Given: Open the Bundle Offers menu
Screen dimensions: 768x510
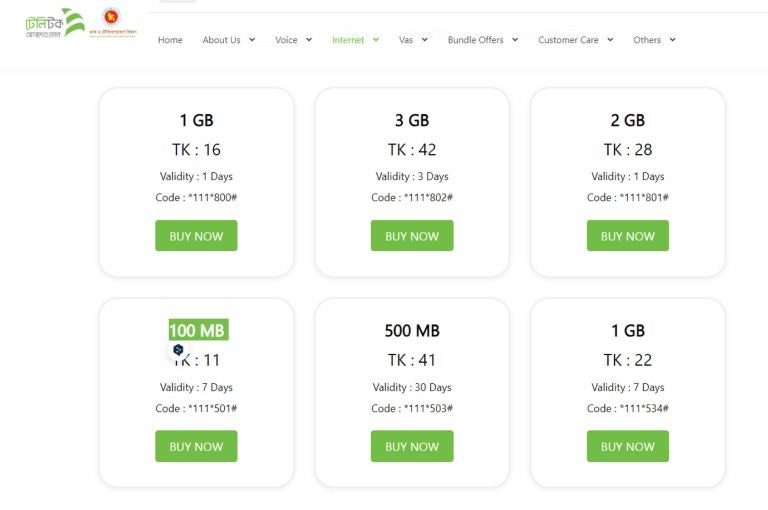Looking at the screenshot, I should click(475, 40).
